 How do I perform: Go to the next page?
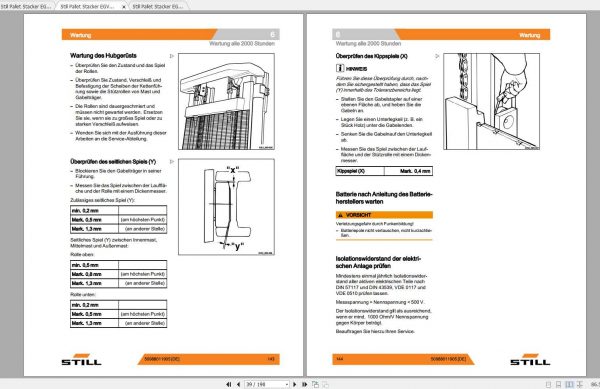coord(295,384)
